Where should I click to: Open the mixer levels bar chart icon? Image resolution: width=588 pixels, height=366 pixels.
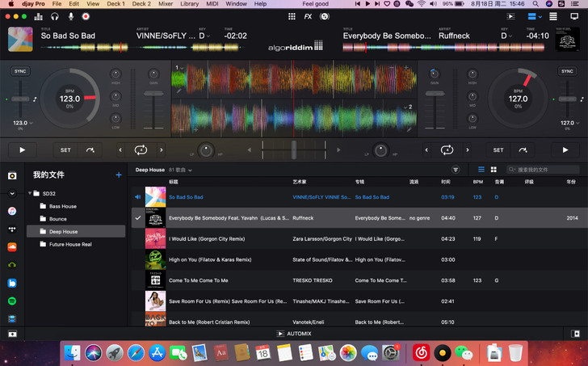click(38, 16)
